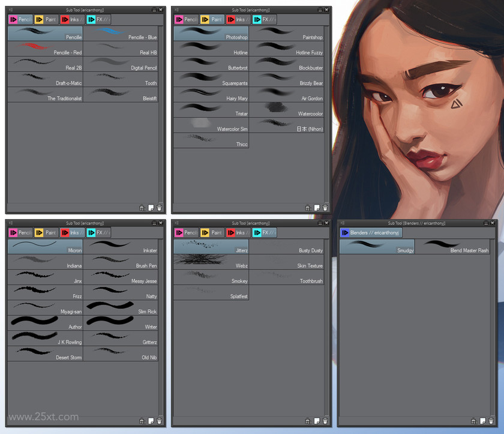Select the Pencille - Blue brush
504x434 pixels.
121,34
